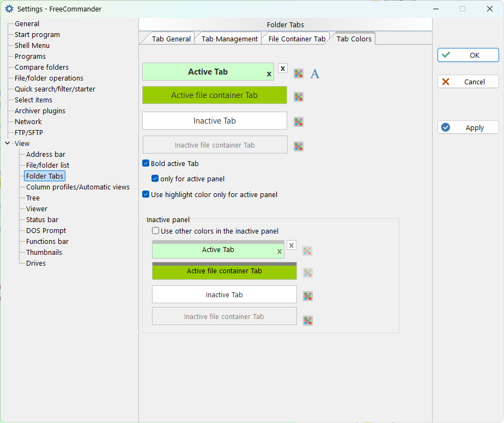504x423 pixels.
Task: Click the green Active file container Tab swatch
Action: pos(214,95)
